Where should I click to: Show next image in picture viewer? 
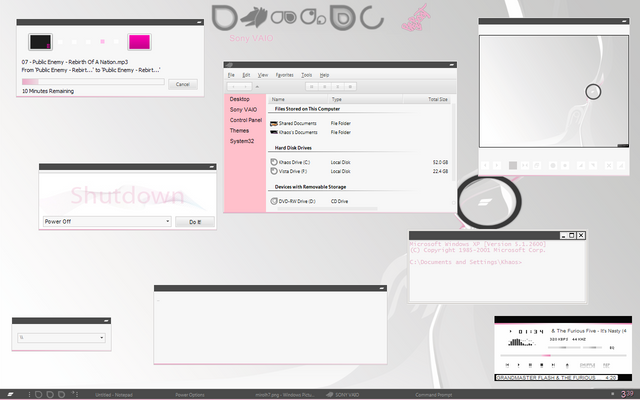[x=497, y=165]
